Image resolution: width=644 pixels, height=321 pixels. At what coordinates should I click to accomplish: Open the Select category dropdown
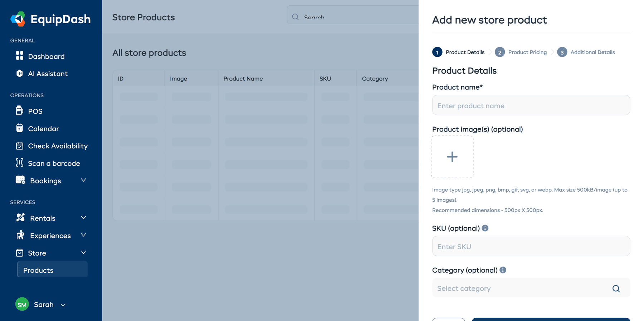click(531, 288)
